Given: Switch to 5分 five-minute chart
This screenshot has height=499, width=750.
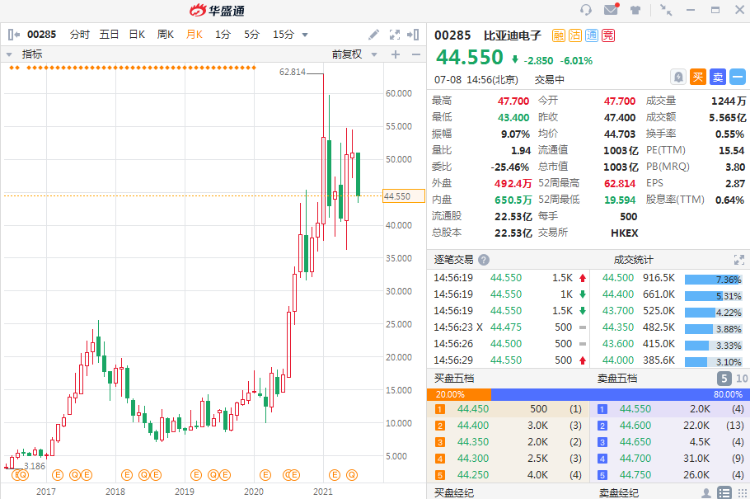Looking at the screenshot, I should tap(252, 34).
